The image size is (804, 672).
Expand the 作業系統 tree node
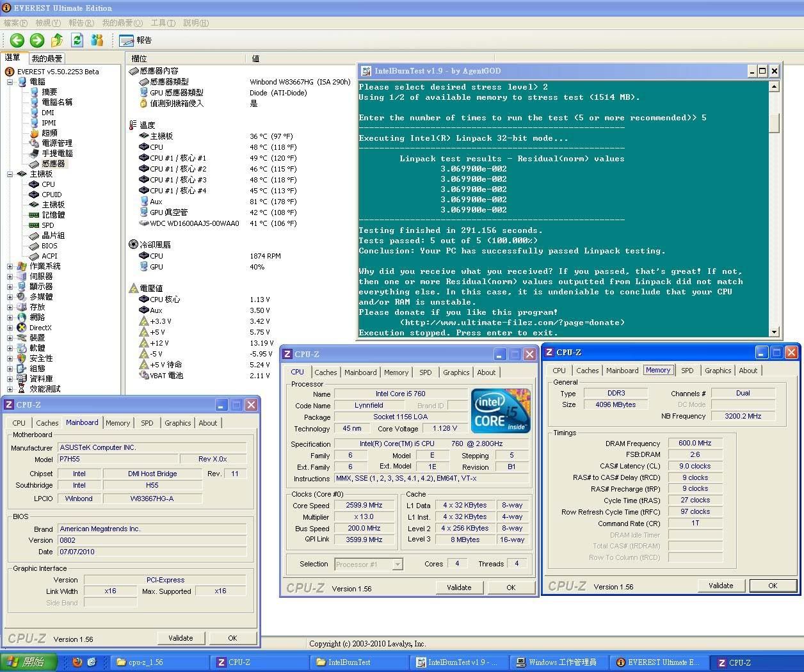(x=10, y=266)
